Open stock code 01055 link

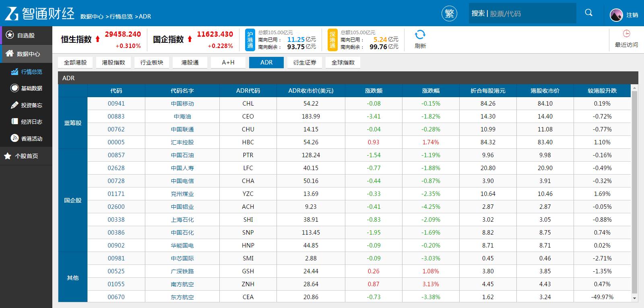click(116, 284)
